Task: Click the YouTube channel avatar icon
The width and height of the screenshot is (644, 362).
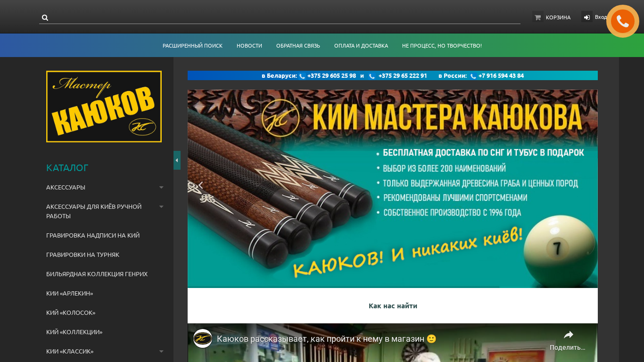Action: pos(203,338)
